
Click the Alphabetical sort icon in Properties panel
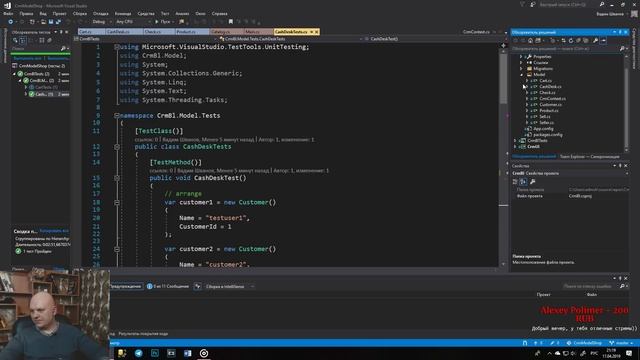(523, 182)
